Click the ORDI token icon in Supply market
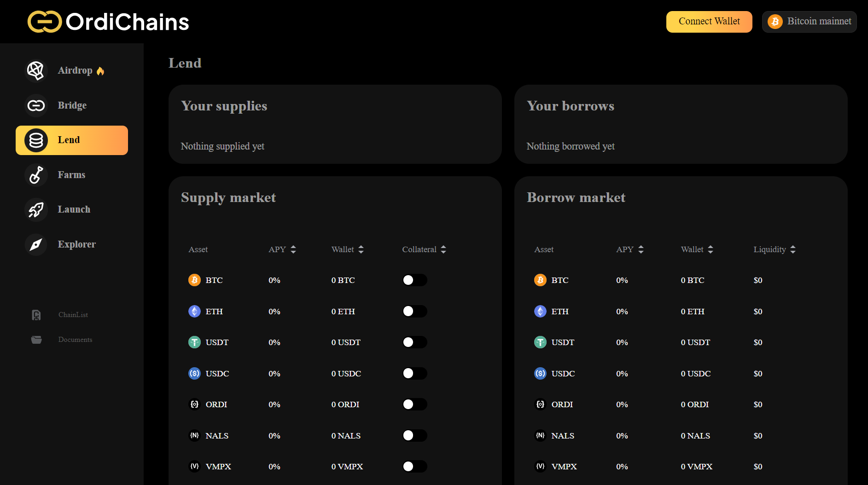 [194, 404]
